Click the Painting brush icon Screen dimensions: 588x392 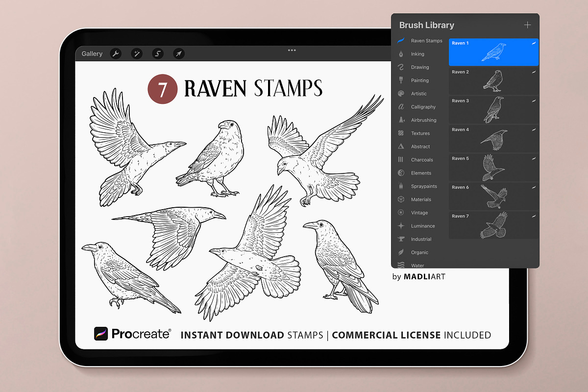click(401, 80)
